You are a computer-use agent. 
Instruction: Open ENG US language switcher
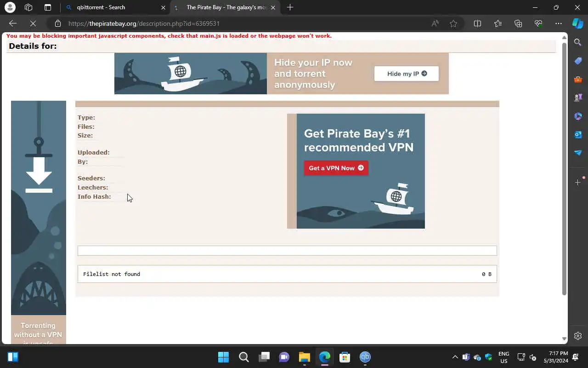click(504, 357)
